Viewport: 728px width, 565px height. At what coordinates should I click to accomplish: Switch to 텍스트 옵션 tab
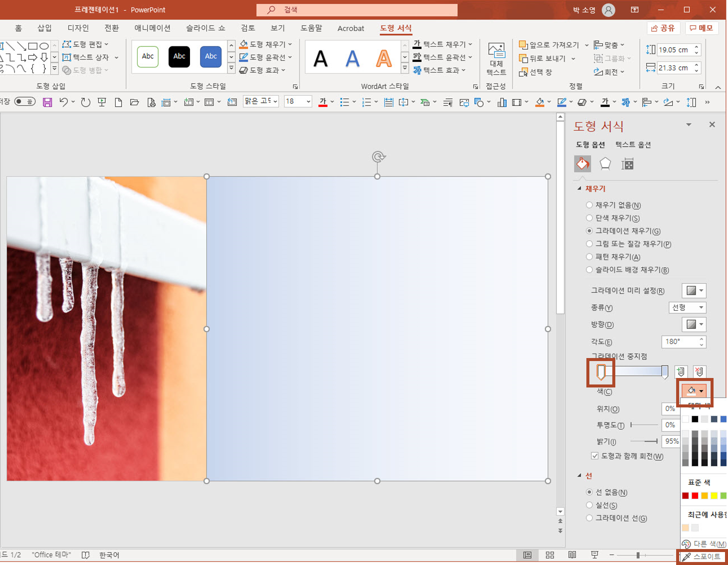(x=633, y=145)
